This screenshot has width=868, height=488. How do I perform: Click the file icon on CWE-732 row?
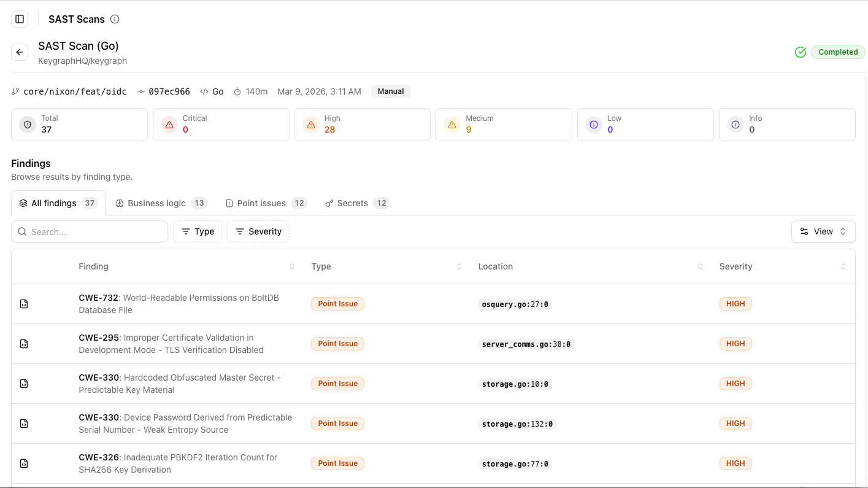[x=24, y=304]
